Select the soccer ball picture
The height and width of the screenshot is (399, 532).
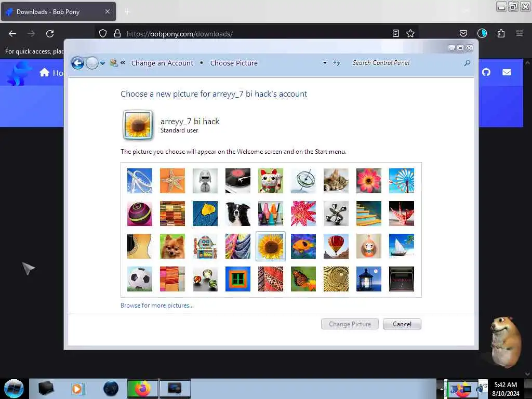(139, 279)
